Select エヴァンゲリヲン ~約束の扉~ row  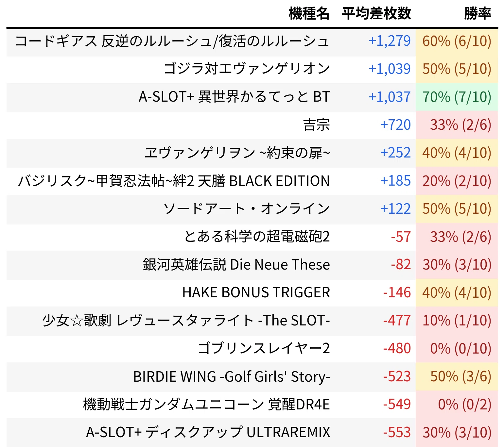pyautogui.click(x=252, y=153)
